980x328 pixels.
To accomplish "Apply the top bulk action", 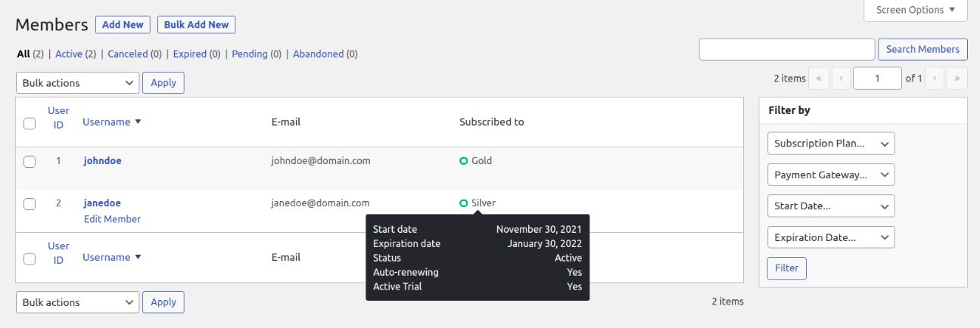I will click(163, 83).
